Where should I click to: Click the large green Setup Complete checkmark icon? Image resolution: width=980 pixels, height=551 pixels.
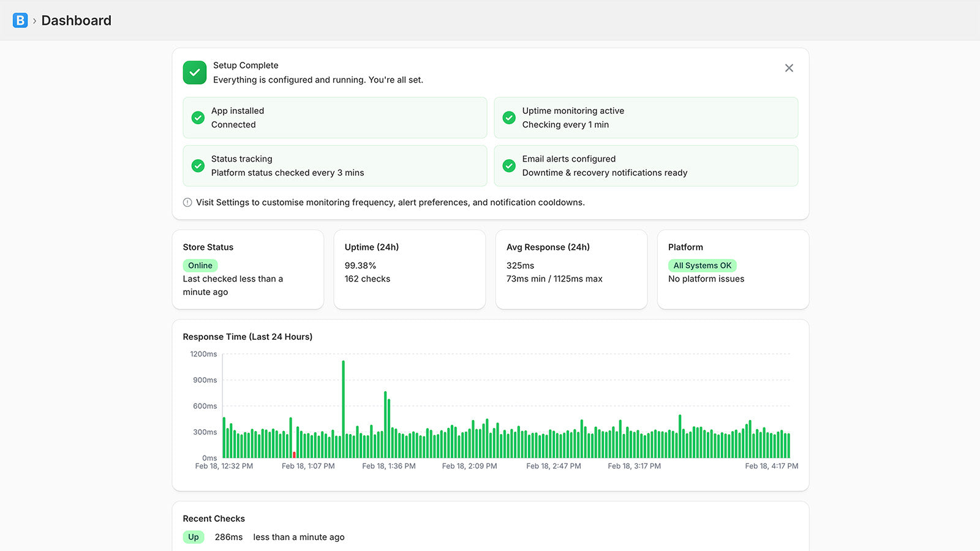pyautogui.click(x=195, y=72)
